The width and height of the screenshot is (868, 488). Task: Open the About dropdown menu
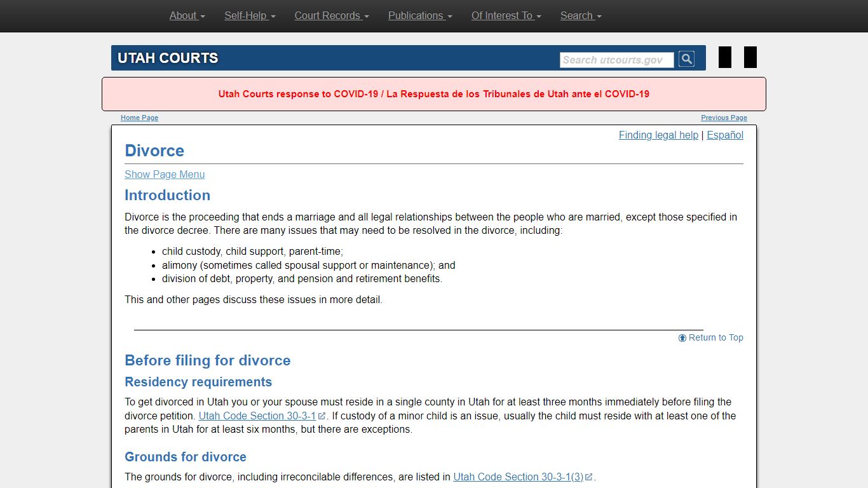pyautogui.click(x=187, y=16)
